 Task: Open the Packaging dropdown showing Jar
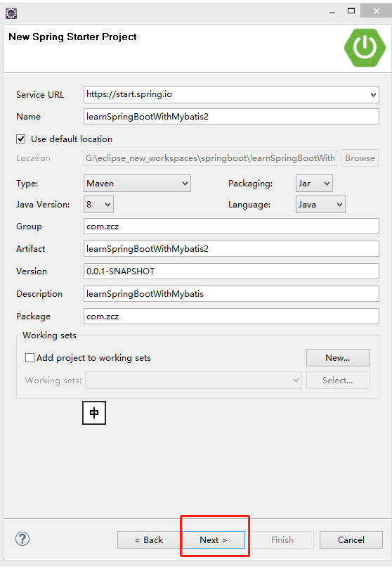tap(314, 184)
